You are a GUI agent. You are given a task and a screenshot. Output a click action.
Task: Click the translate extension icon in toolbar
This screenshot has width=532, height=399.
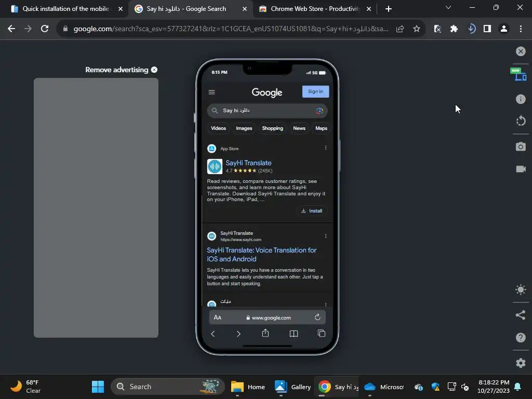[437, 29]
